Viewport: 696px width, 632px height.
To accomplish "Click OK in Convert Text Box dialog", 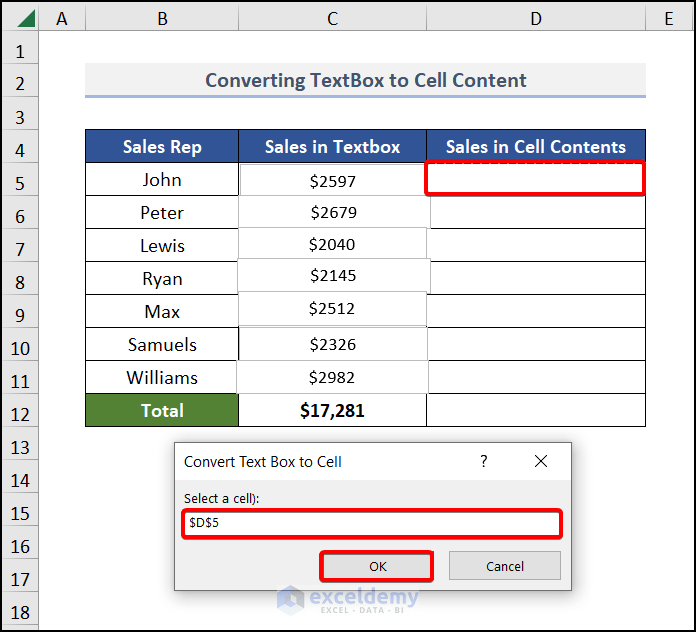I will click(377, 566).
